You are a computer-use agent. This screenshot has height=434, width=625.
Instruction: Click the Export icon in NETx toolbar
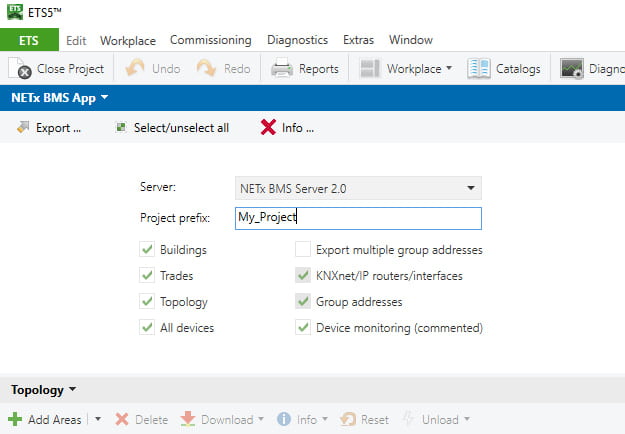(x=23, y=127)
